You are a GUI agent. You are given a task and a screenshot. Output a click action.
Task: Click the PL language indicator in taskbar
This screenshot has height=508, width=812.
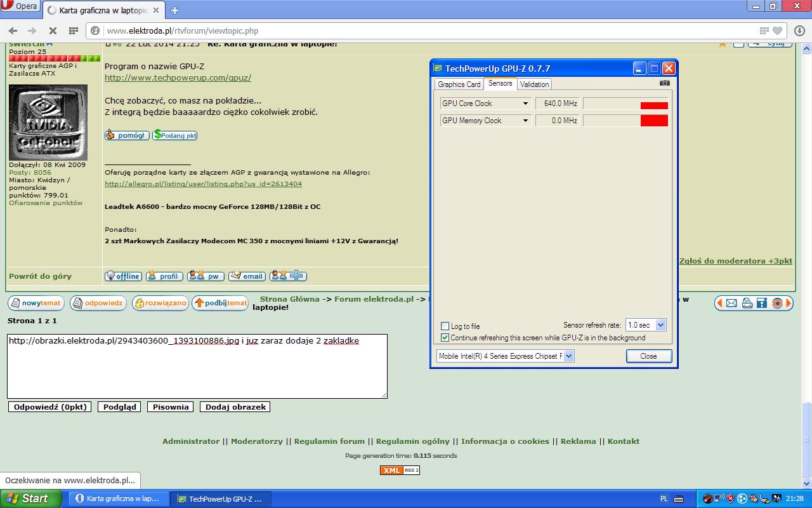664,499
